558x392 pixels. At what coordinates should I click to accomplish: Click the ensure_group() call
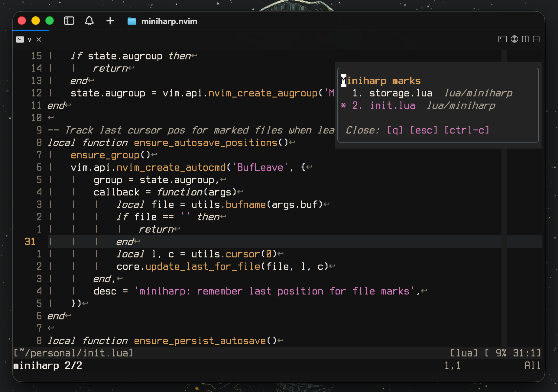(x=111, y=155)
